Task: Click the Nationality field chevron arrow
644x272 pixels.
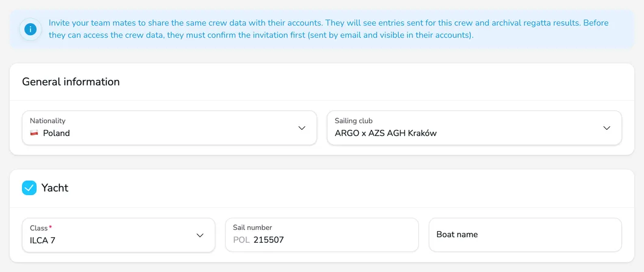Action: click(x=302, y=128)
